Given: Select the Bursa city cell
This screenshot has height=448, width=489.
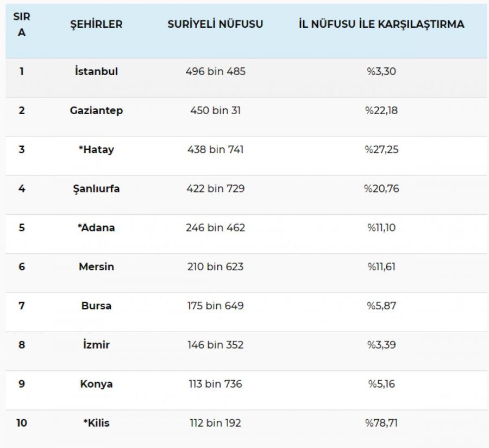Looking at the screenshot, I should point(96,306).
